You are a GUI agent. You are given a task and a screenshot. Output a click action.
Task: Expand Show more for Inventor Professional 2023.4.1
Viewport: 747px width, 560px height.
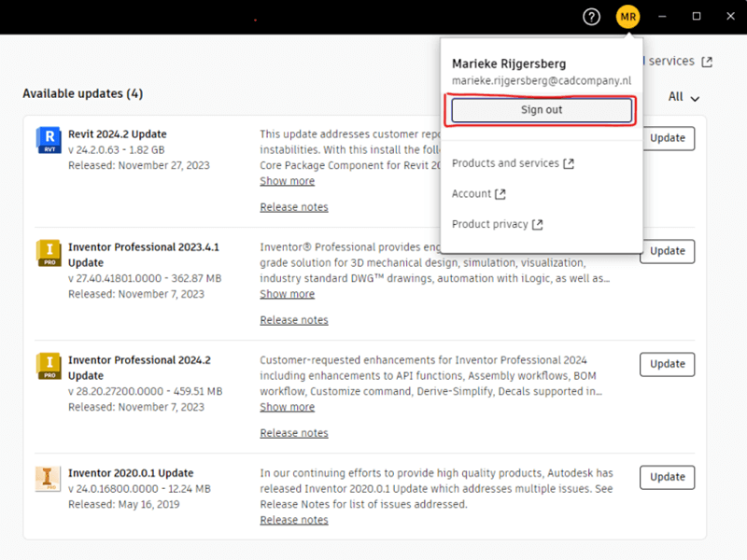(x=287, y=294)
